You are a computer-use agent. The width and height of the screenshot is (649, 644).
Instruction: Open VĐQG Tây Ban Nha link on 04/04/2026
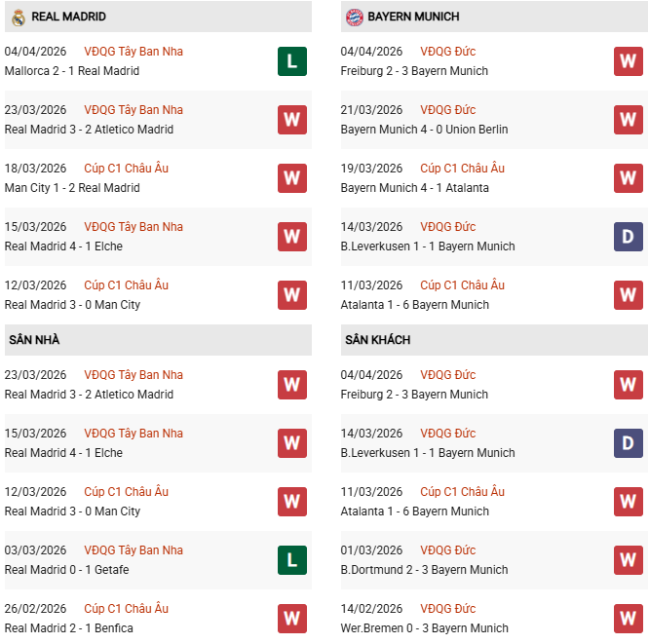[134, 52]
